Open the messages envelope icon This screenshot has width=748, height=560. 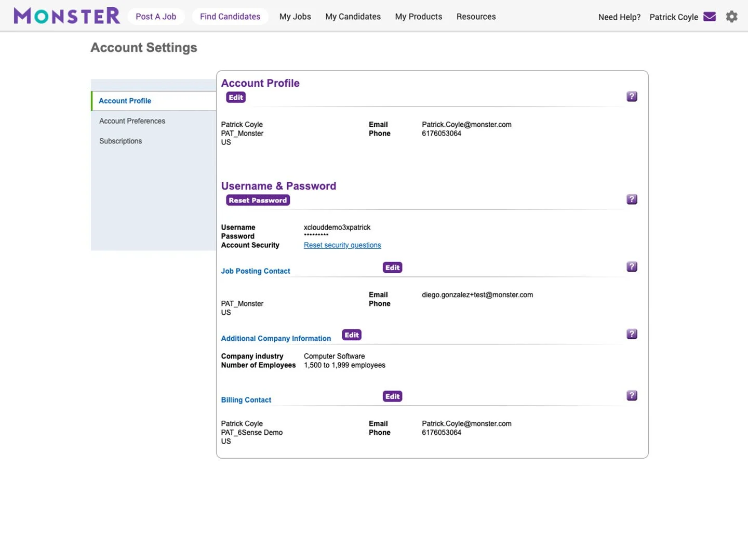point(710,17)
